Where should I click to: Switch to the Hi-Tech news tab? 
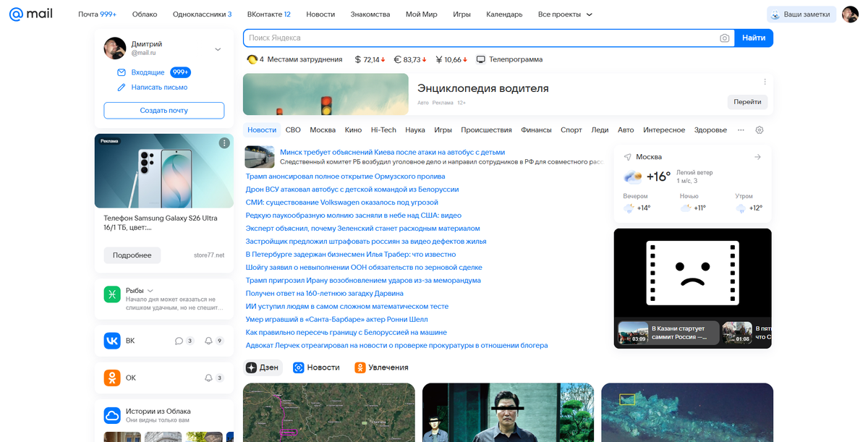point(383,130)
